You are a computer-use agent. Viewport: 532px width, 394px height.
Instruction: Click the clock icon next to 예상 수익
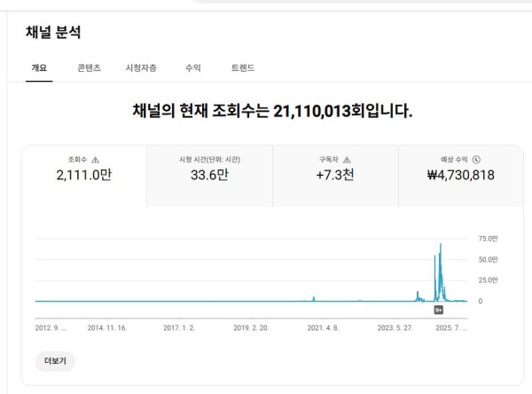476,160
